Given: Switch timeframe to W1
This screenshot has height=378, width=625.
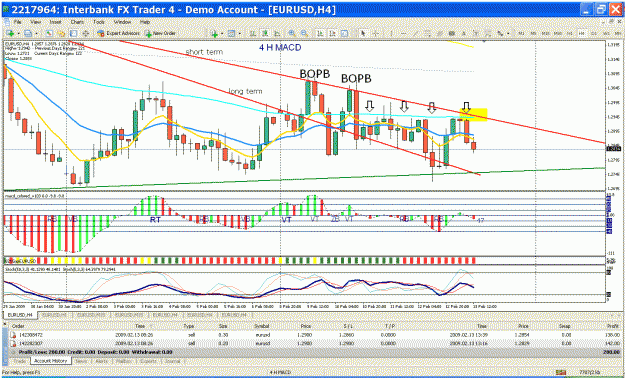Looking at the screenshot, I should pos(606,33).
